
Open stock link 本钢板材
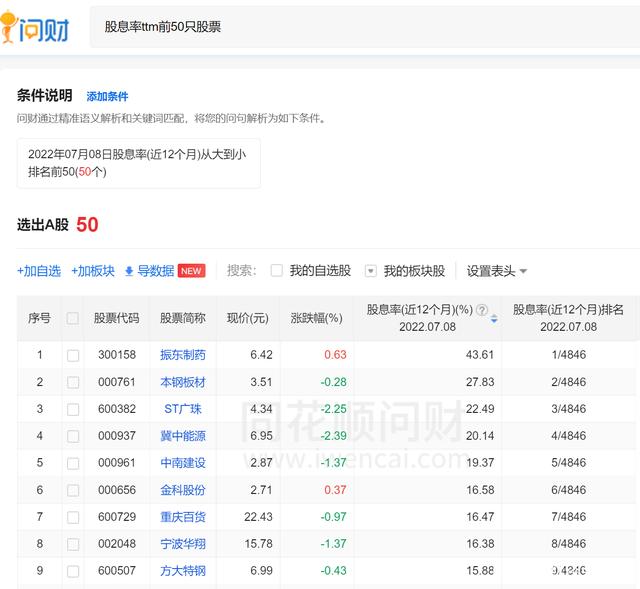pyautogui.click(x=183, y=382)
